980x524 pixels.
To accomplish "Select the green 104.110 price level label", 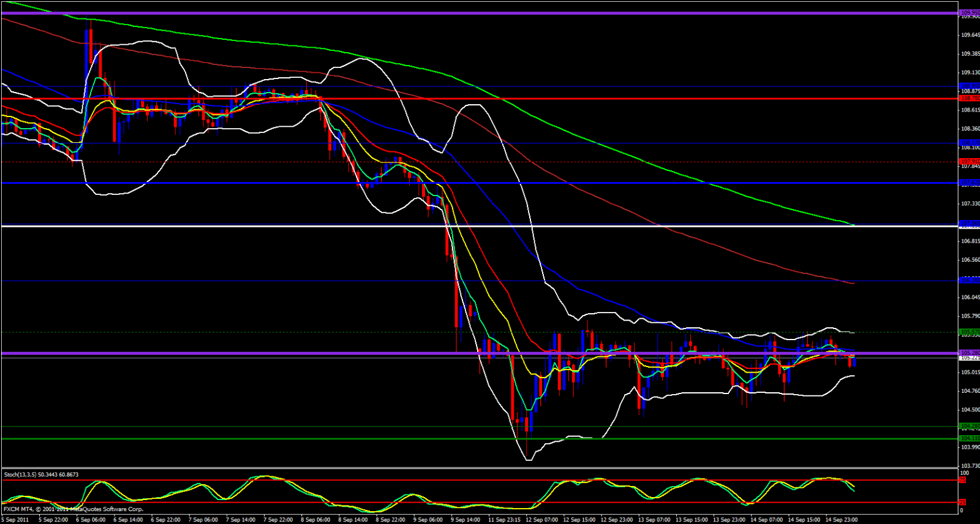I will [x=969, y=438].
